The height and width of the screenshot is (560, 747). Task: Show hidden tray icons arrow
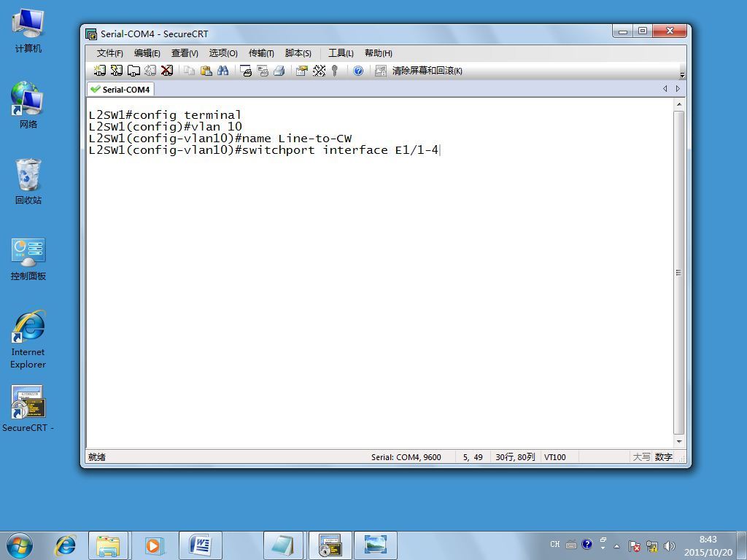click(x=616, y=545)
